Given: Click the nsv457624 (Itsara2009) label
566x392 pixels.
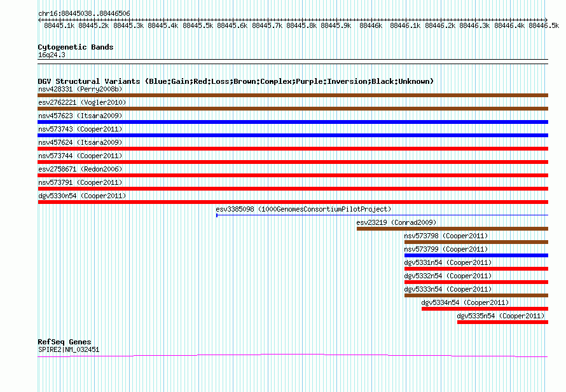Looking at the screenshot, I should point(80,142).
